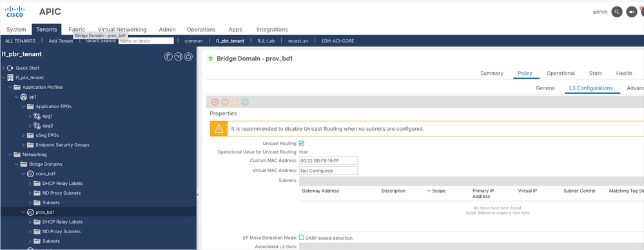Viewport: 644px width, 250px height.
Task: Click the Gateway Address column header
Action: tap(320, 191)
